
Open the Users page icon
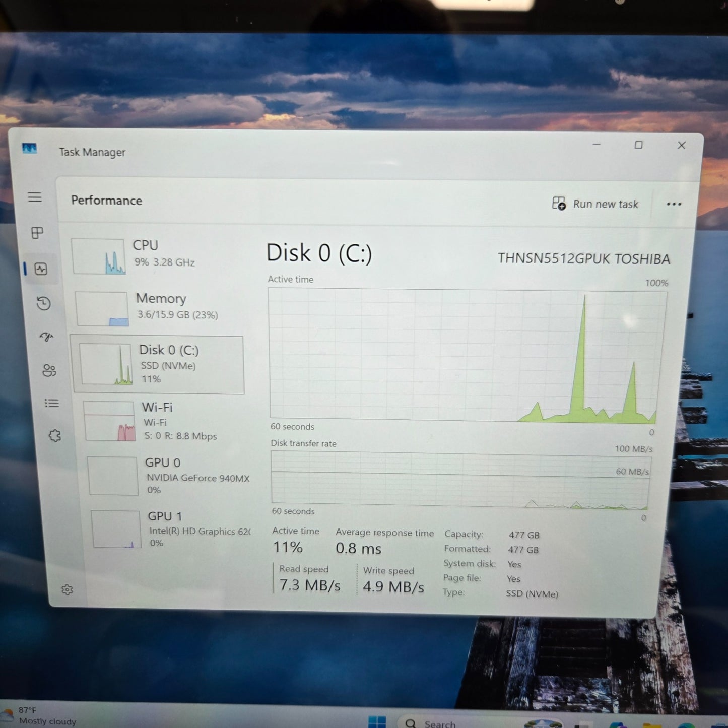49,371
